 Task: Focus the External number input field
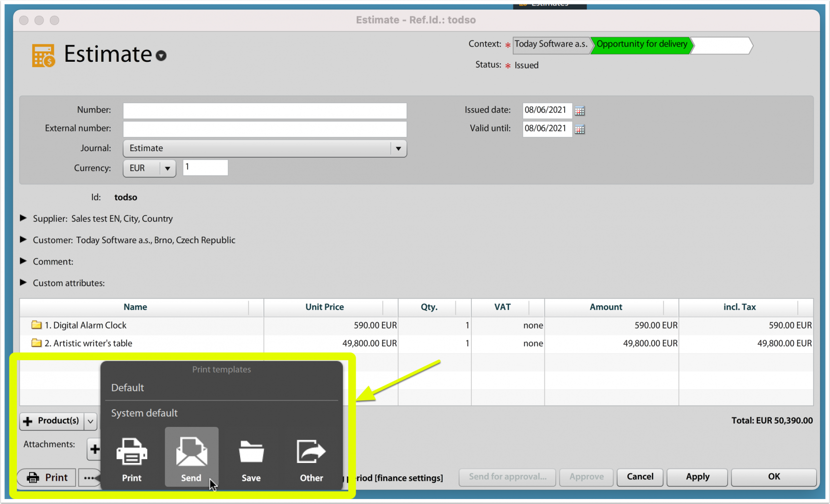point(265,129)
